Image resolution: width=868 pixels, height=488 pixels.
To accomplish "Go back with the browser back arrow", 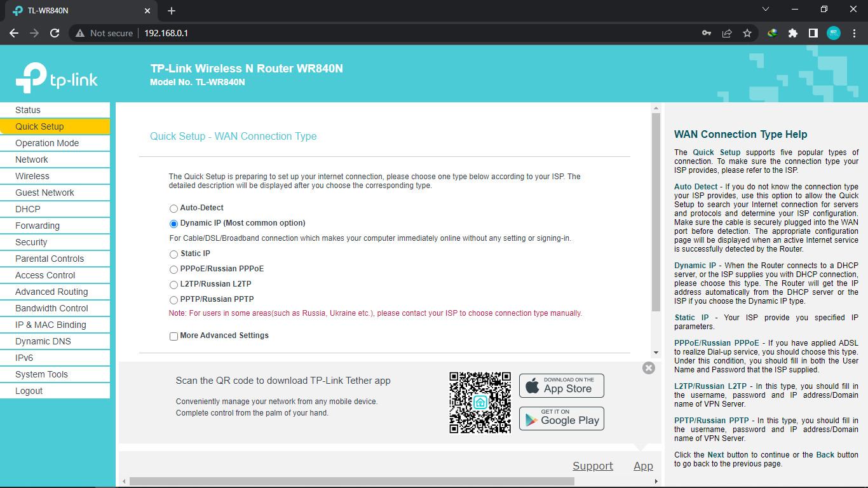I will click(14, 33).
